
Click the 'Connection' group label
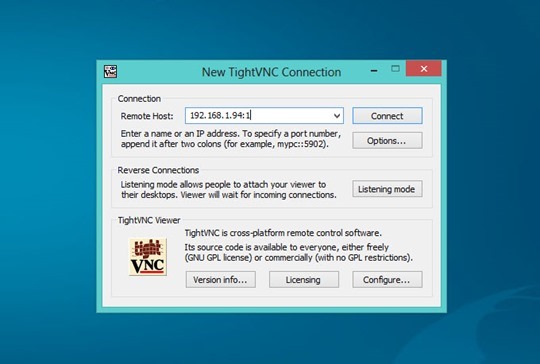point(139,99)
